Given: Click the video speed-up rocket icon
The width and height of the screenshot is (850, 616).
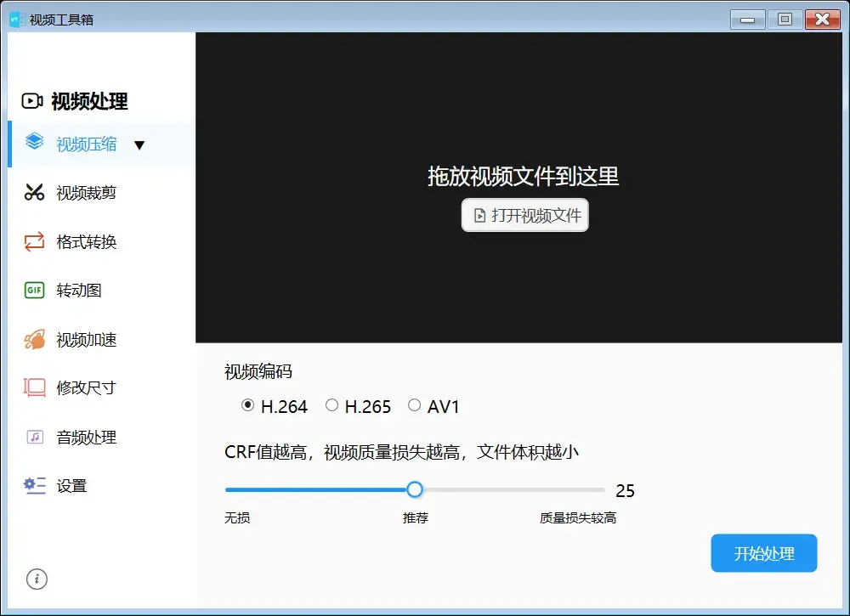Looking at the screenshot, I should pos(34,339).
